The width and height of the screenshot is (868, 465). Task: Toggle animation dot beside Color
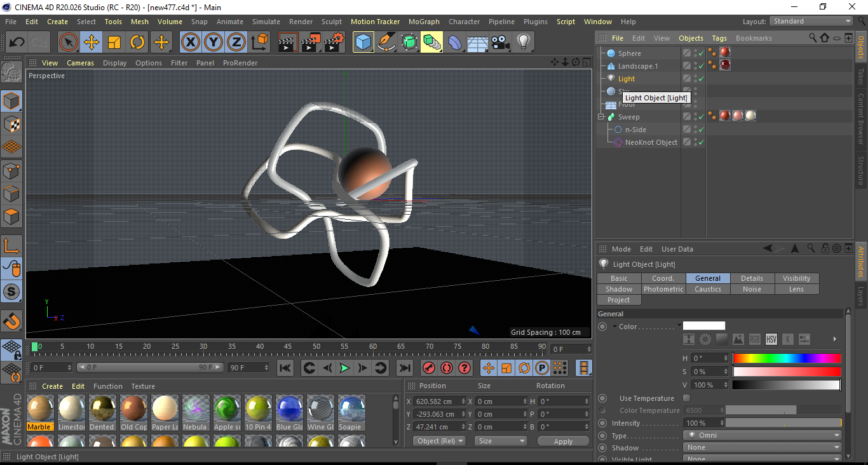(602, 327)
